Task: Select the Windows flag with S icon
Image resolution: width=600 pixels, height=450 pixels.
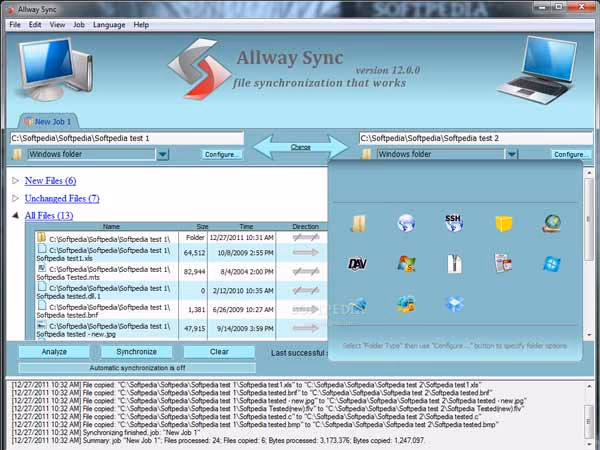Action: pos(406,264)
